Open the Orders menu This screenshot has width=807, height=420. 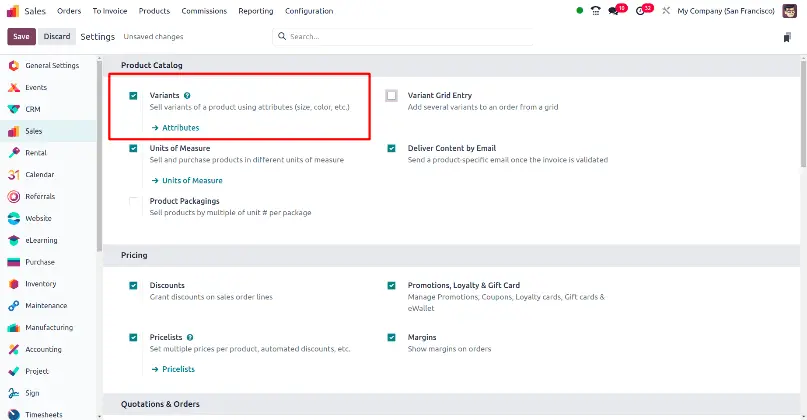pos(69,11)
